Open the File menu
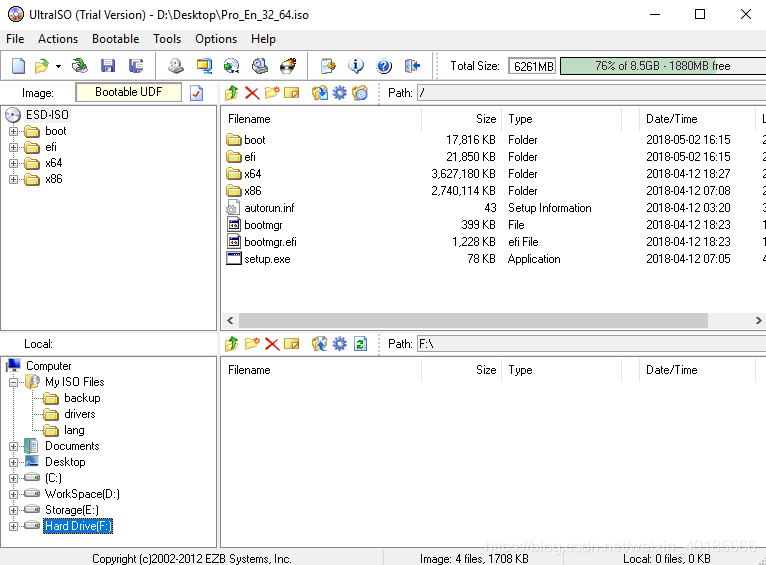Viewport: 766px width, 565px height. 15,39
